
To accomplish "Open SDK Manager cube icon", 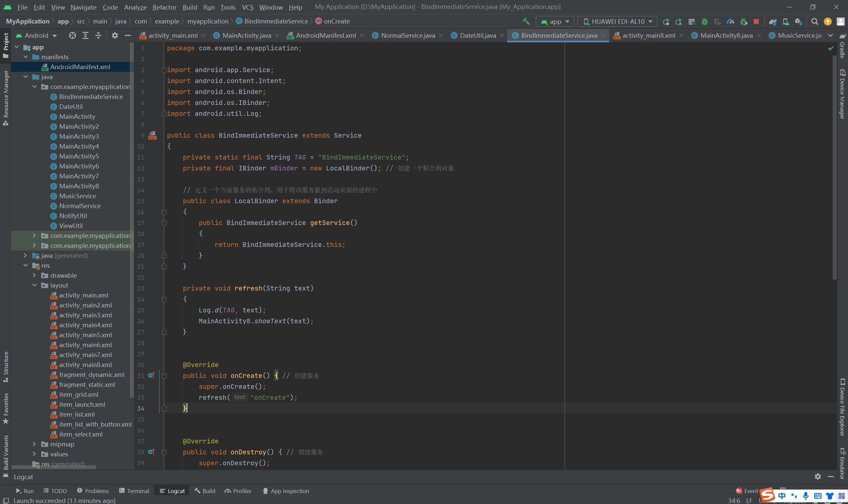I will (x=798, y=22).
